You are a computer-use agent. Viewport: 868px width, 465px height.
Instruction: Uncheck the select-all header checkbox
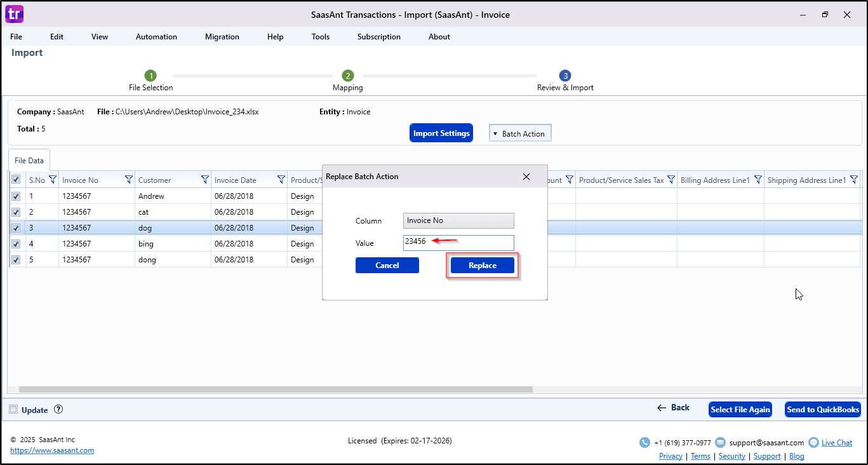(x=16, y=180)
